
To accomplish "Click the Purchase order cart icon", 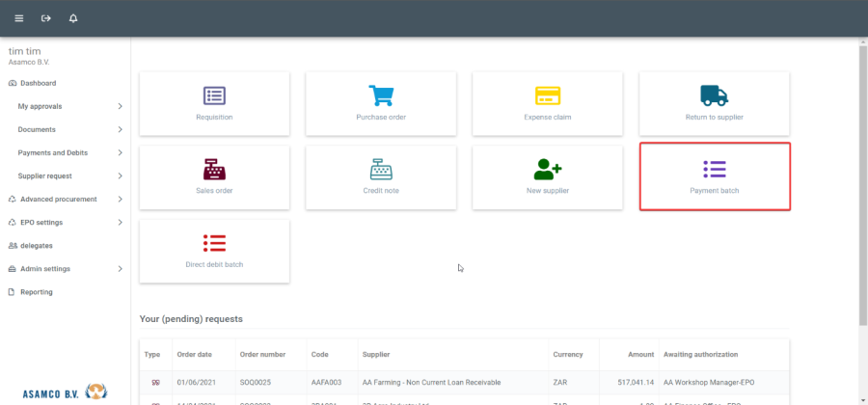I will 381,95.
